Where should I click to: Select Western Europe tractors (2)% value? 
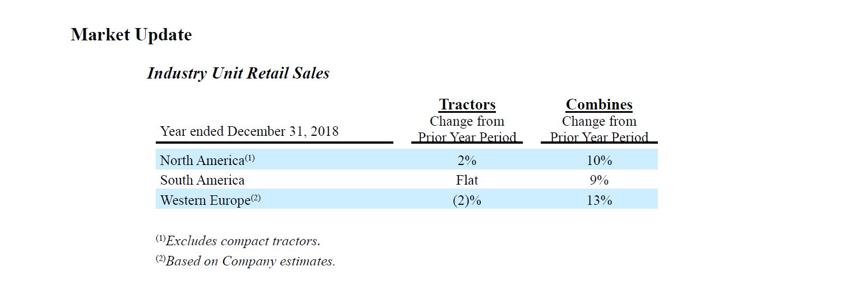point(467,200)
